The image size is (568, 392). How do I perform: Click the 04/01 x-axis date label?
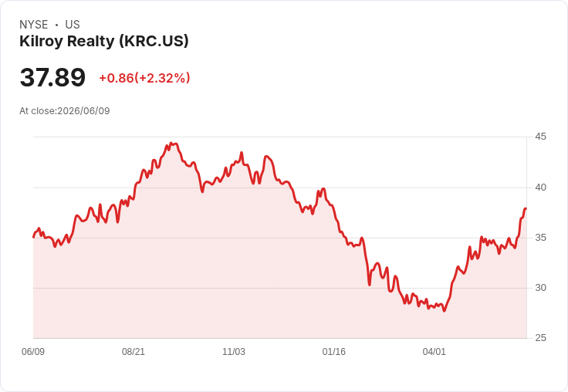click(434, 352)
